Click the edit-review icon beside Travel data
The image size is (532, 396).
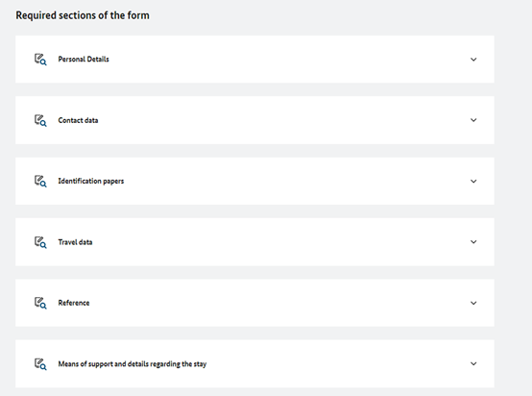[x=40, y=242]
